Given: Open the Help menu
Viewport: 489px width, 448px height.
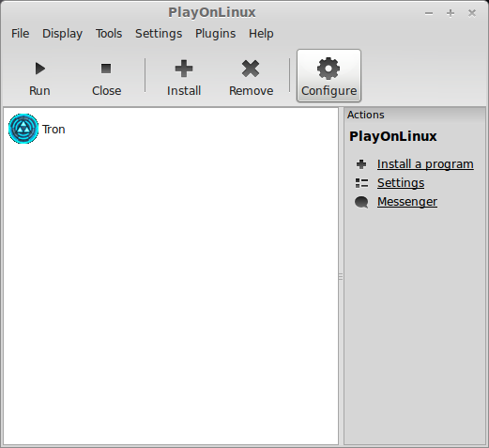Looking at the screenshot, I should pyautogui.click(x=261, y=34).
